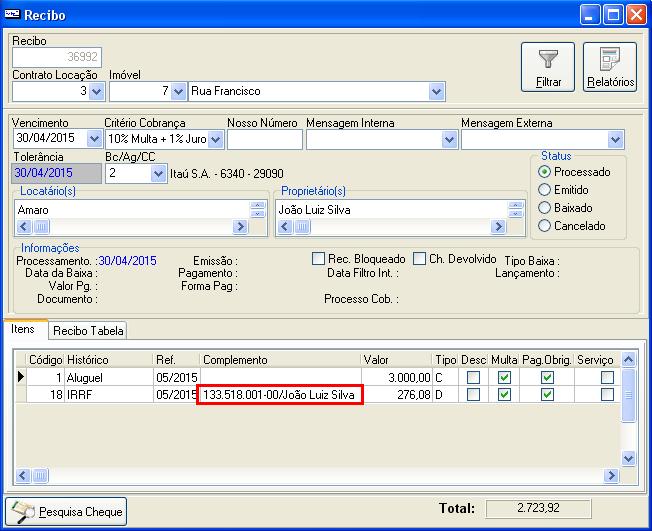Click the Pesquisa Cheque search icon
The width and height of the screenshot is (652, 531).
click(23, 511)
